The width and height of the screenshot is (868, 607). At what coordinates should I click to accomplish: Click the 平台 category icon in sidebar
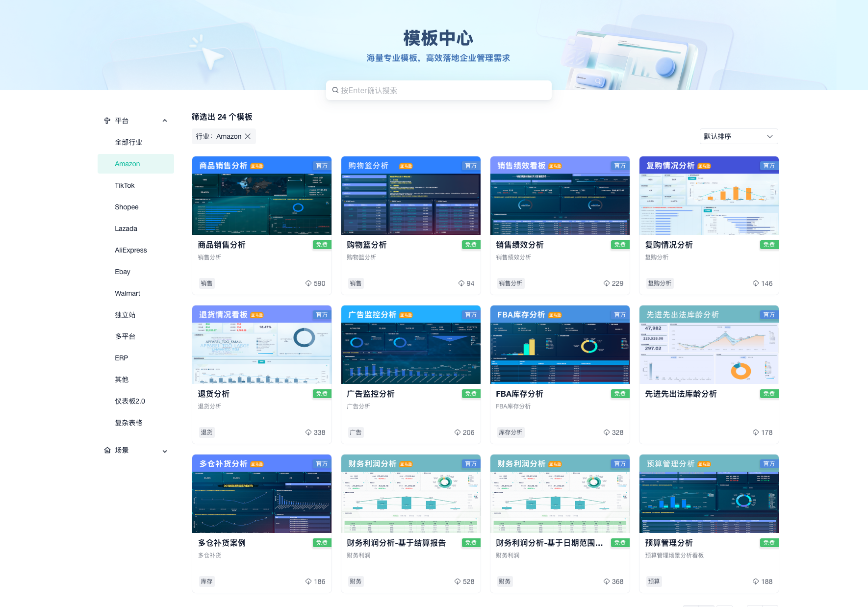click(107, 121)
